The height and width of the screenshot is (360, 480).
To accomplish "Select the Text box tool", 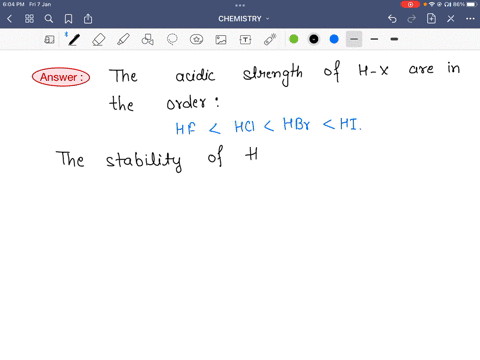I will click(245, 40).
